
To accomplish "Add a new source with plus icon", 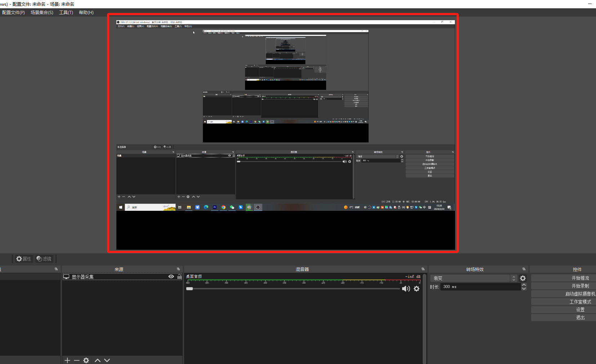I will point(67,360).
